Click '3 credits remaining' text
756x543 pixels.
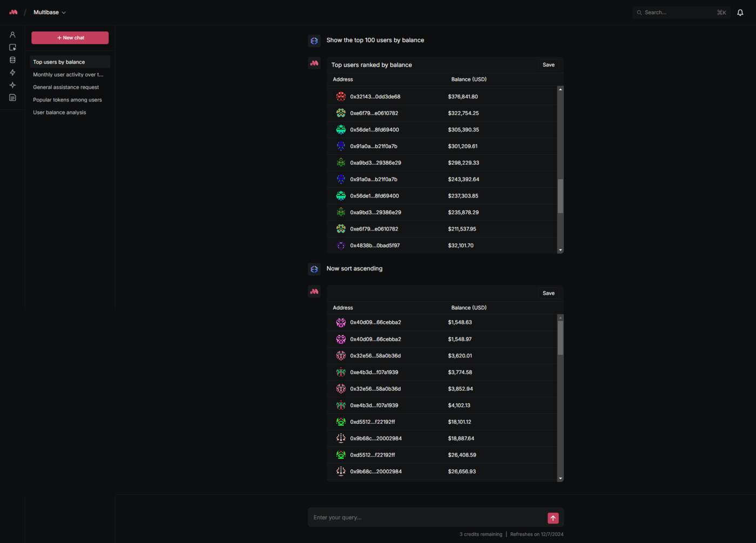tap(481, 534)
